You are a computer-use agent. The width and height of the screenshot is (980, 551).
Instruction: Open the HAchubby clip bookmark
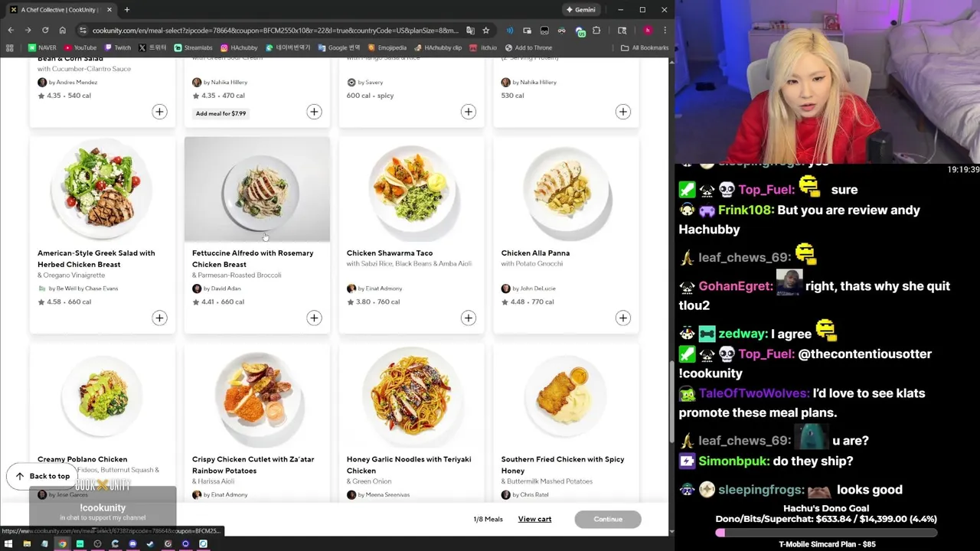(x=437, y=47)
